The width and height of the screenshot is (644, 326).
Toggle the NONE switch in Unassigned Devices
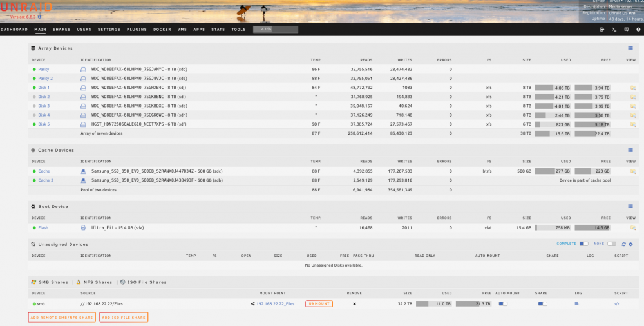pyautogui.click(x=612, y=244)
